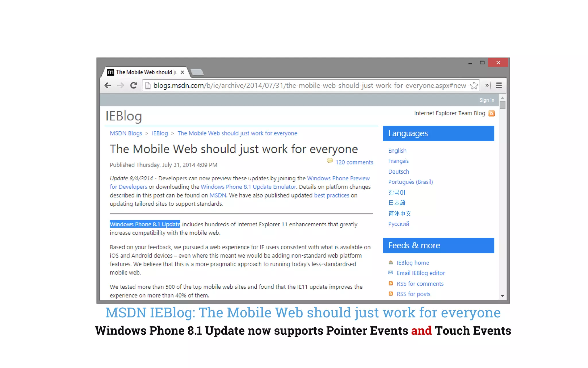Select Русский language
This screenshot has width=588, height=368.
(399, 224)
